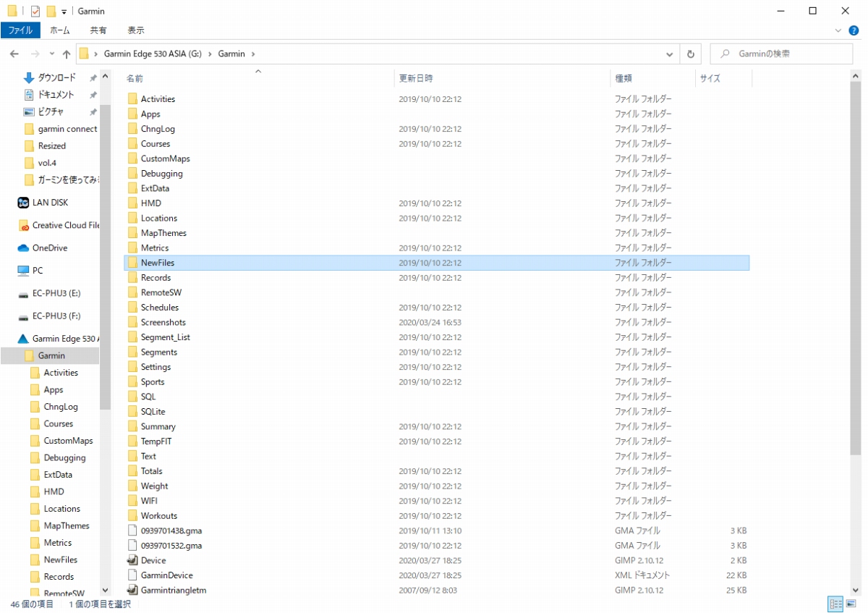868x613 pixels.
Task: Select the Garmintriangletm file
Action: click(173, 590)
